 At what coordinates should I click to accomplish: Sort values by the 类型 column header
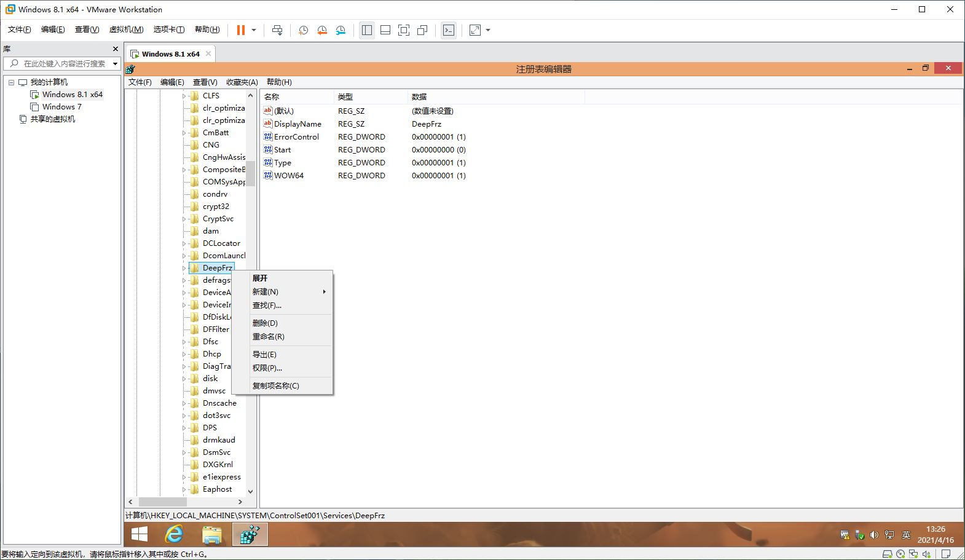[x=371, y=97]
